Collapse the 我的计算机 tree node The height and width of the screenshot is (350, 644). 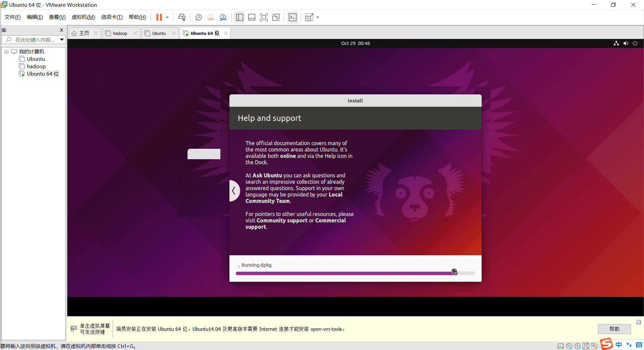(x=6, y=52)
